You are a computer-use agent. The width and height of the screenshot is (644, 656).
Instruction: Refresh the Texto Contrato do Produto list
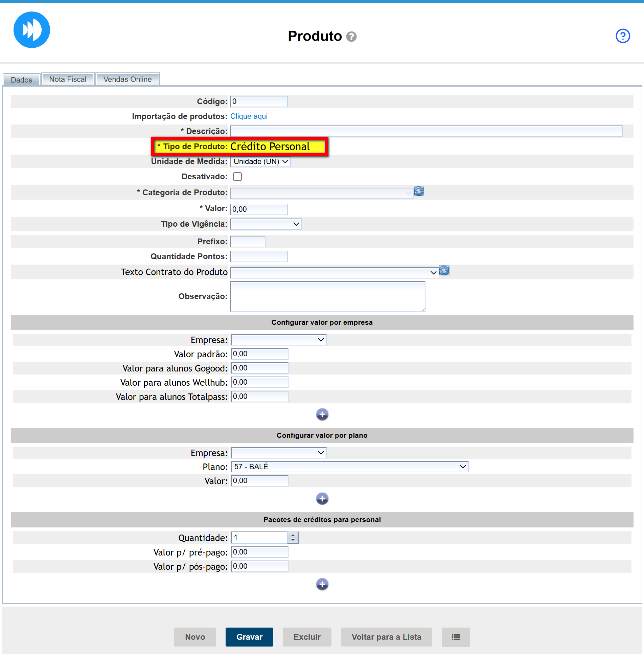tap(444, 271)
